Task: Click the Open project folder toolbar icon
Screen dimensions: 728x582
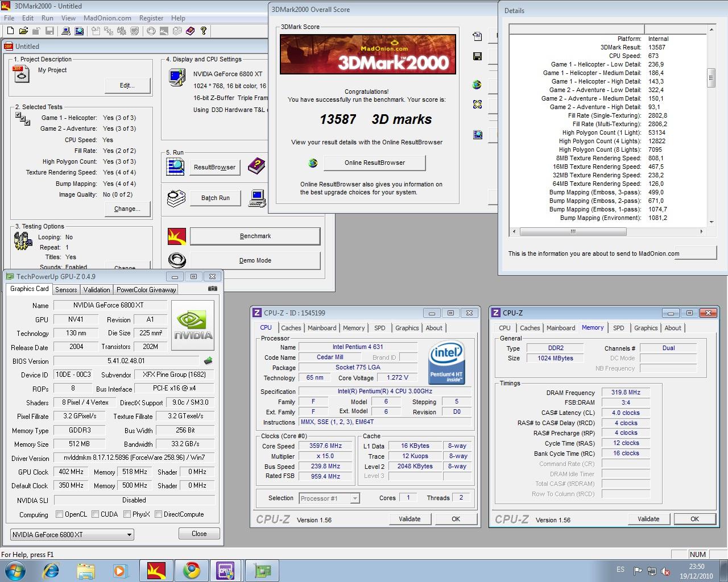Action: (x=23, y=31)
